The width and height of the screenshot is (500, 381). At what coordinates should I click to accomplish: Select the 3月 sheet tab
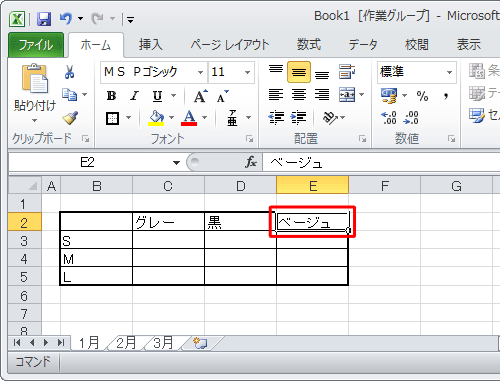(163, 343)
